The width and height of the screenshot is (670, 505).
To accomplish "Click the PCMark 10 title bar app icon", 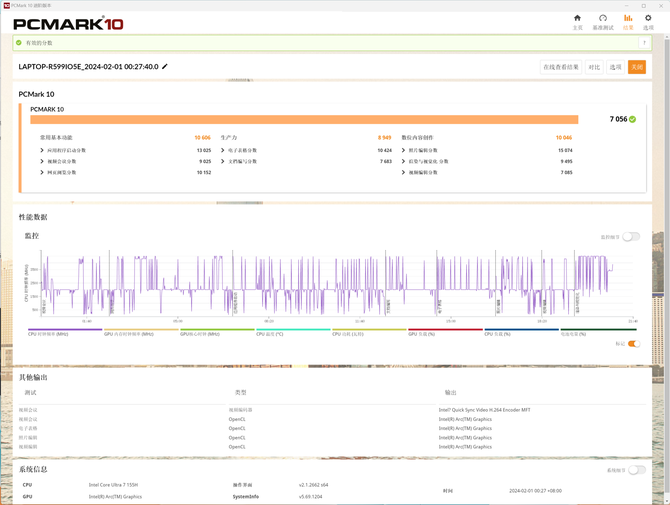I will click(6, 6).
